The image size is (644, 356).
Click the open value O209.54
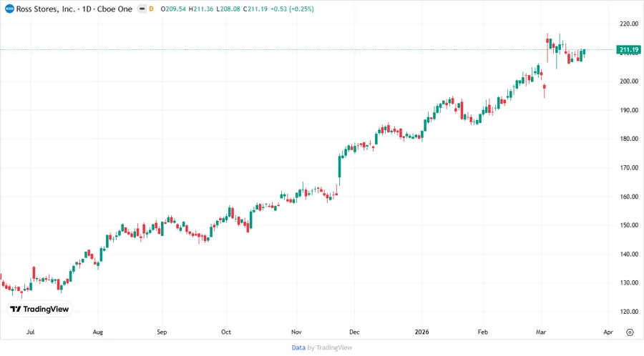coord(173,9)
